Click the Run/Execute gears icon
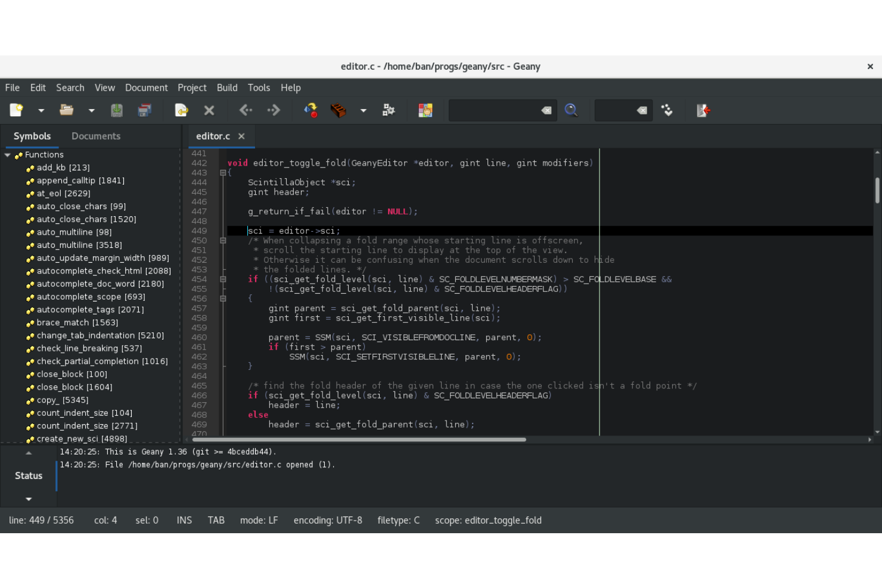882x588 pixels. click(389, 110)
